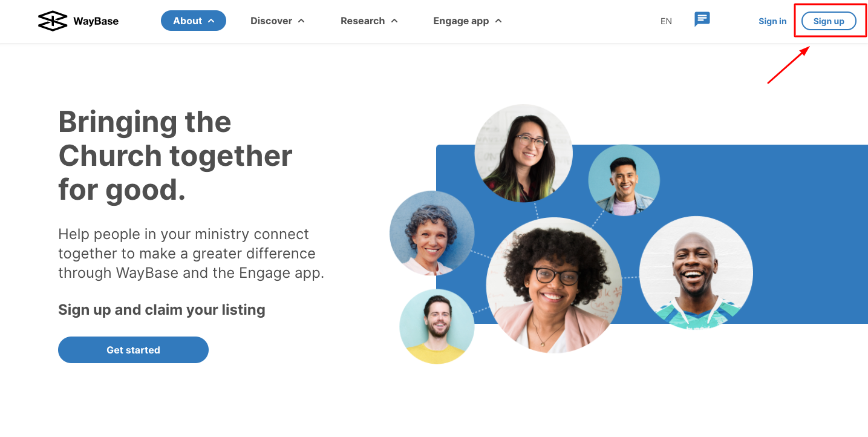Click the young man in denim portrait

624,180
